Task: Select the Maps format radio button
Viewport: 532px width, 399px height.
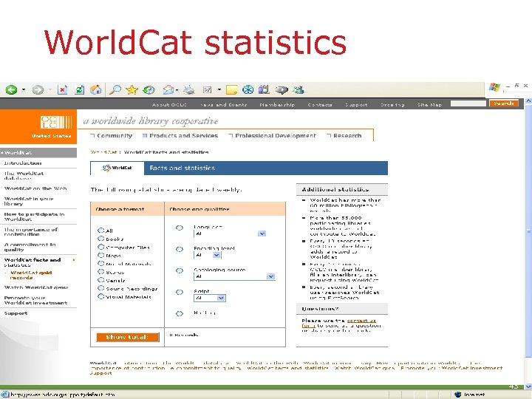Action: pyautogui.click(x=100, y=255)
